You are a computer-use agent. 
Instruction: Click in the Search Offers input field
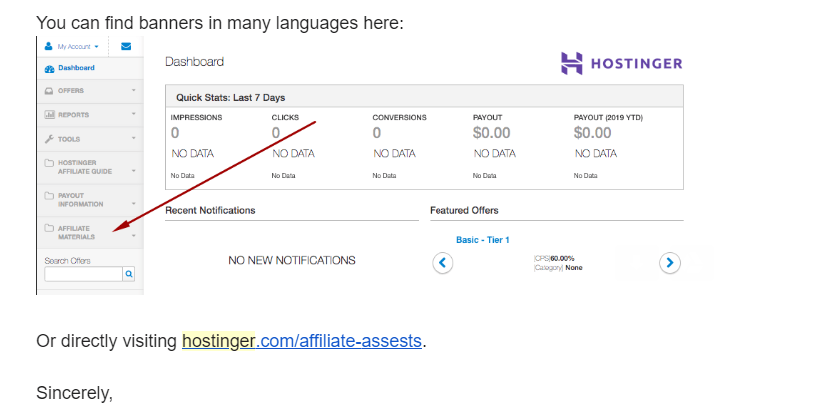[x=84, y=274]
